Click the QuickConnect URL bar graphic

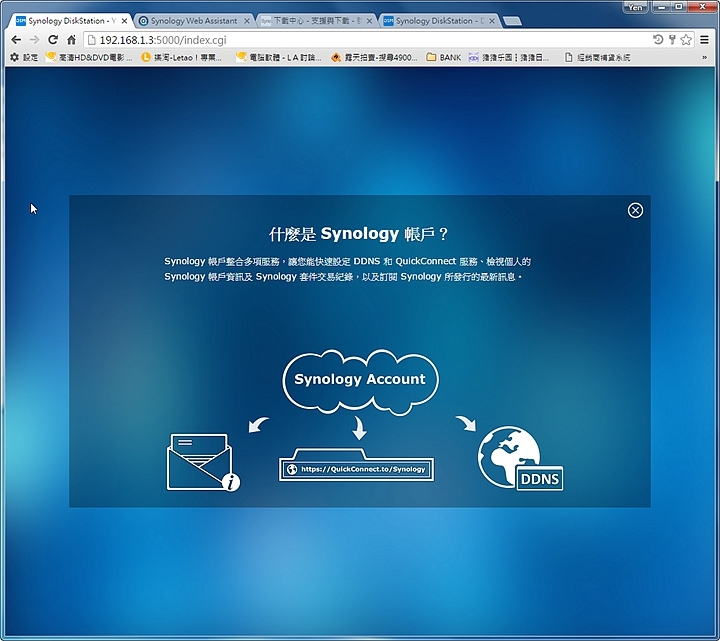[356, 465]
